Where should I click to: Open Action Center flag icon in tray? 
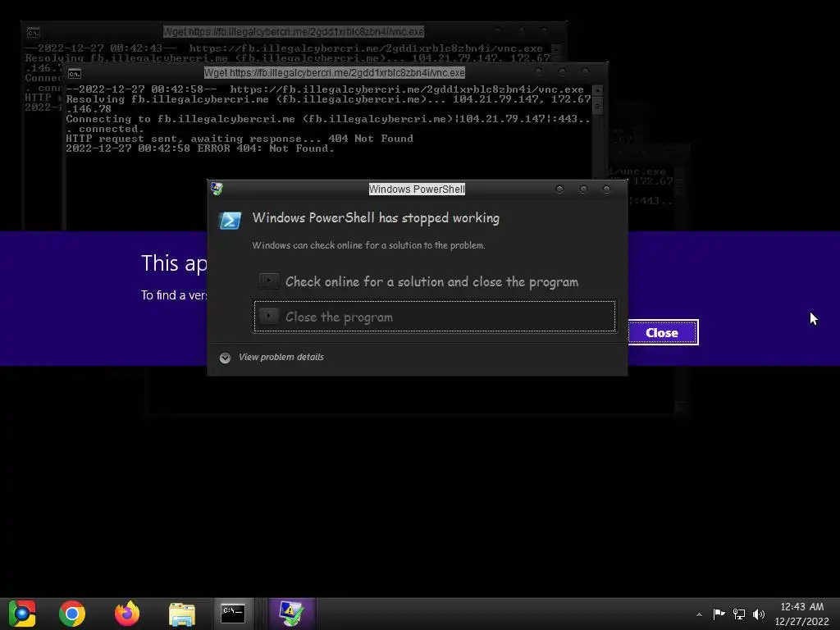tap(719, 614)
